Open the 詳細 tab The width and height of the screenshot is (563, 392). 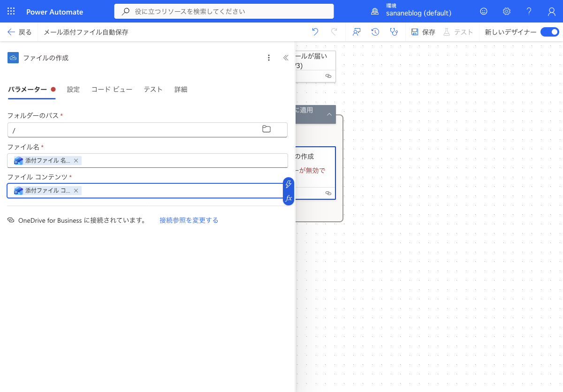[181, 90]
